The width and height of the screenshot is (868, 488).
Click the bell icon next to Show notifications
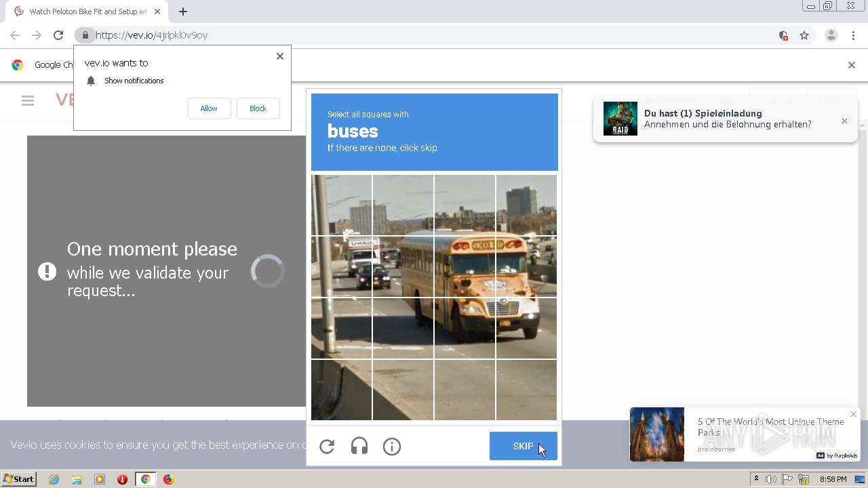coord(91,81)
